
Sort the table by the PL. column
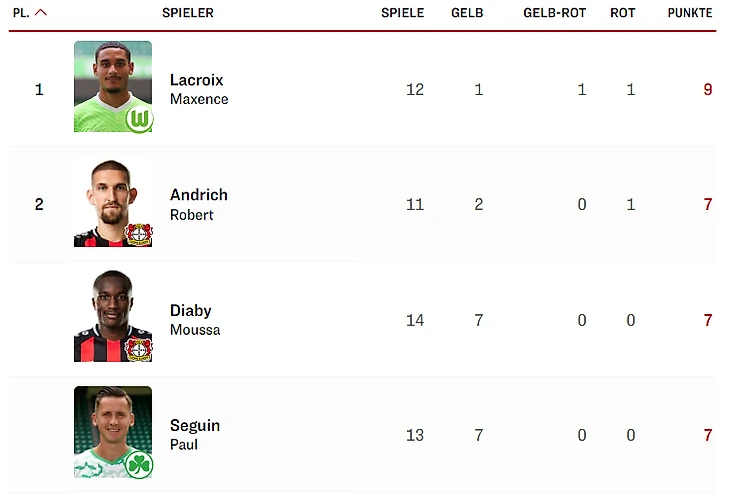[x=21, y=13]
